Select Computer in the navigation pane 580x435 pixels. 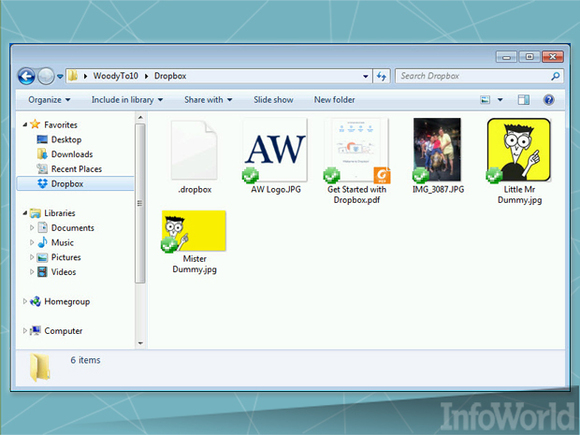[63, 331]
